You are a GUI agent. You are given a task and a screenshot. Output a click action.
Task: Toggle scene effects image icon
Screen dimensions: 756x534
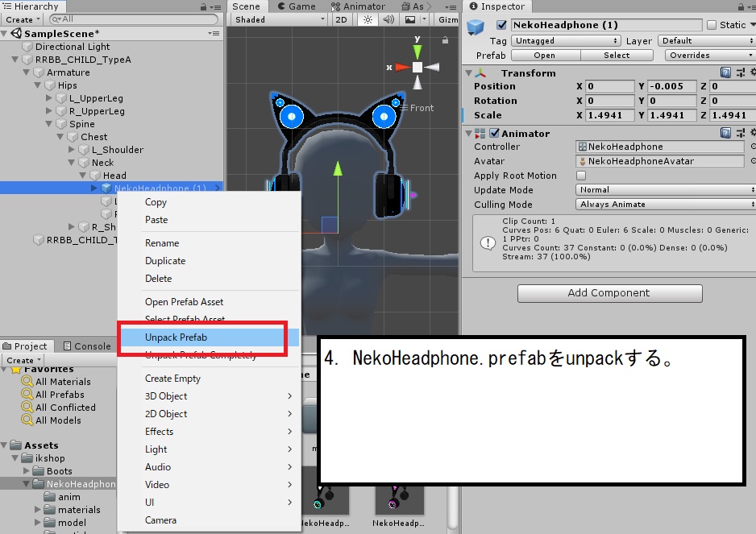pyautogui.click(x=409, y=20)
